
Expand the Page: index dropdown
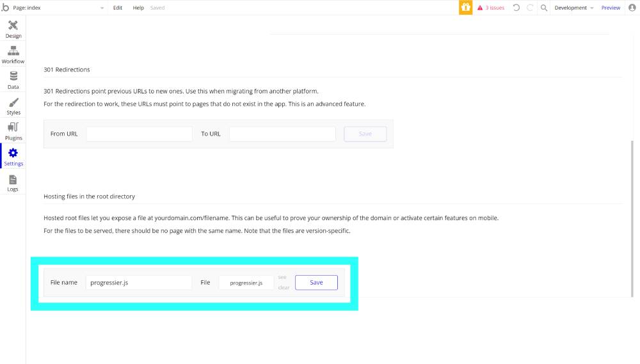[x=59, y=8]
